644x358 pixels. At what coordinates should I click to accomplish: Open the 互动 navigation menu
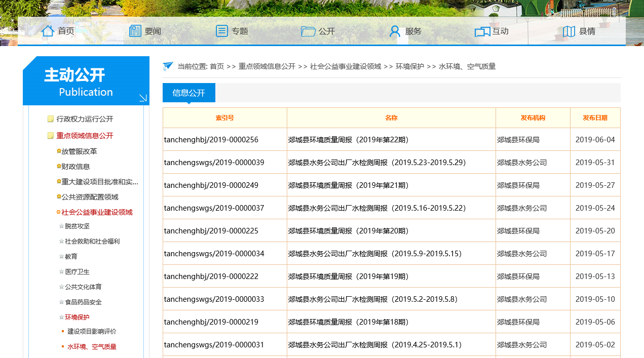(x=500, y=31)
